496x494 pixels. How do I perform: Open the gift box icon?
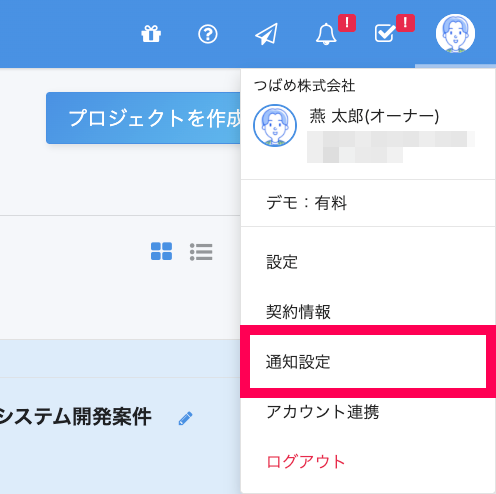coord(151,34)
